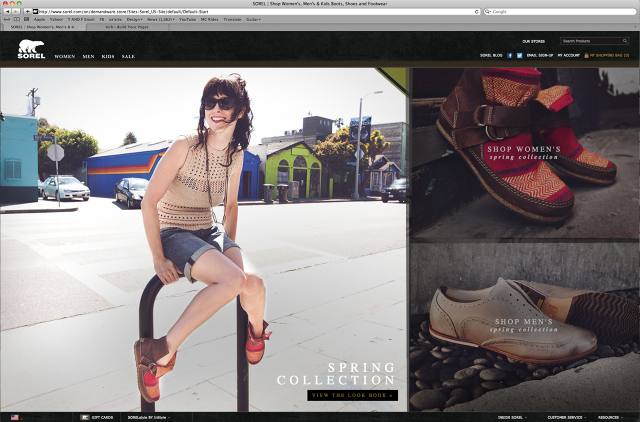640x422 pixels.
Task: Click the search magnifier in Search Products
Action: click(624, 41)
